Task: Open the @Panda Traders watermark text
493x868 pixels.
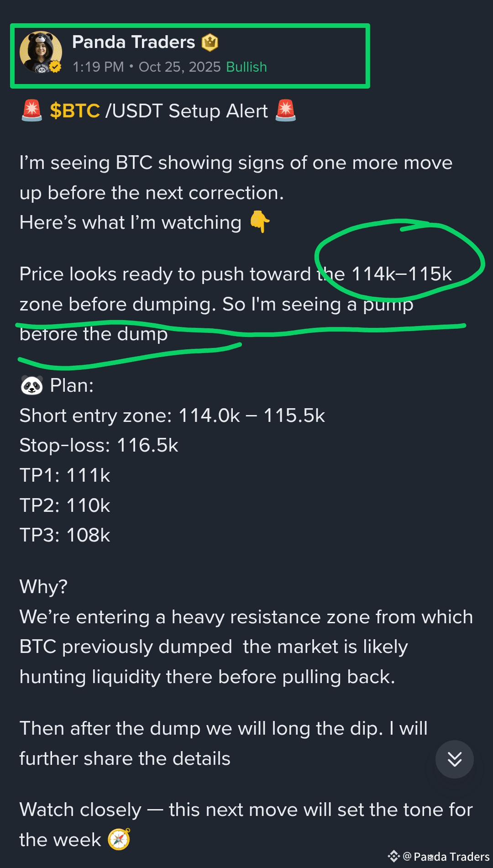Action: click(446, 857)
